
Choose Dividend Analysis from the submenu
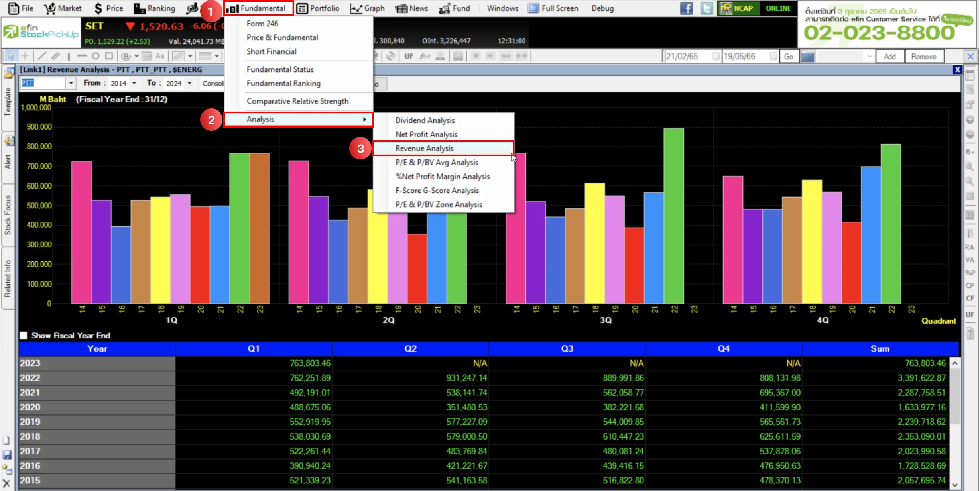coord(443,120)
